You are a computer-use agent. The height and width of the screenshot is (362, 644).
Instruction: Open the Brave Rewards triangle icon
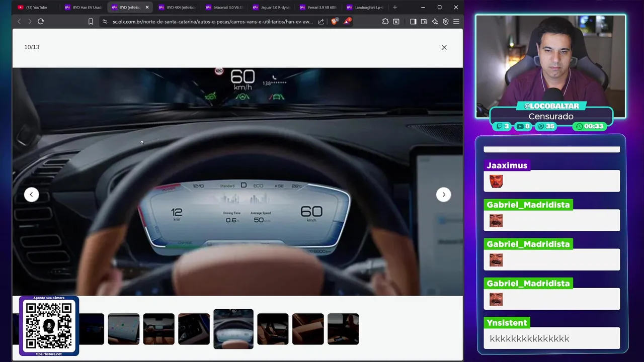tap(347, 22)
